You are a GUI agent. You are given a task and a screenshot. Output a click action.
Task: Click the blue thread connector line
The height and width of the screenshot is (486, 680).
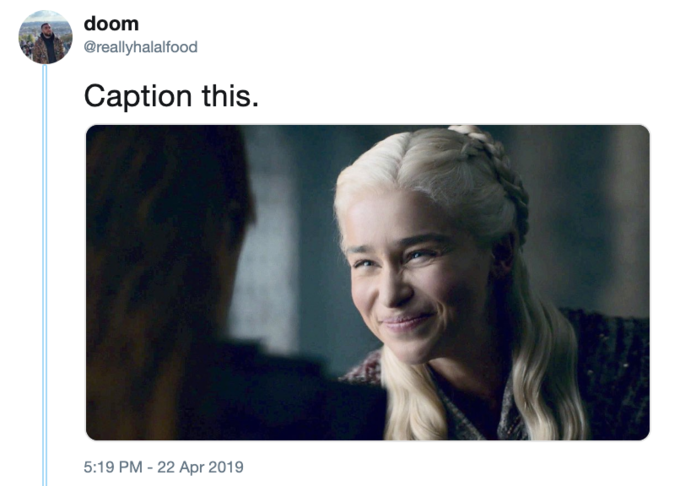coord(45,275)
